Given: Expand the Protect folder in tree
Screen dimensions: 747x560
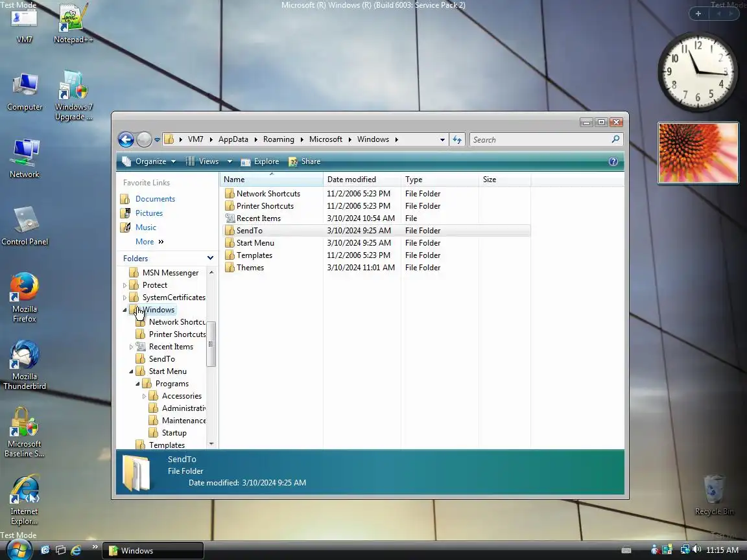Looking at the screenshot, I should [x=124, y=285].
